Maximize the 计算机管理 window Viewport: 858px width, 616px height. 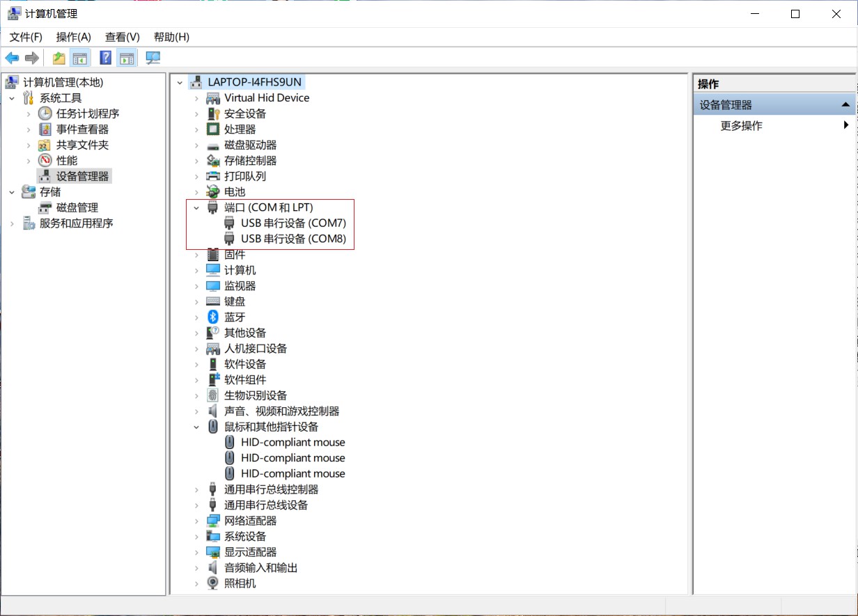(795, 13)
